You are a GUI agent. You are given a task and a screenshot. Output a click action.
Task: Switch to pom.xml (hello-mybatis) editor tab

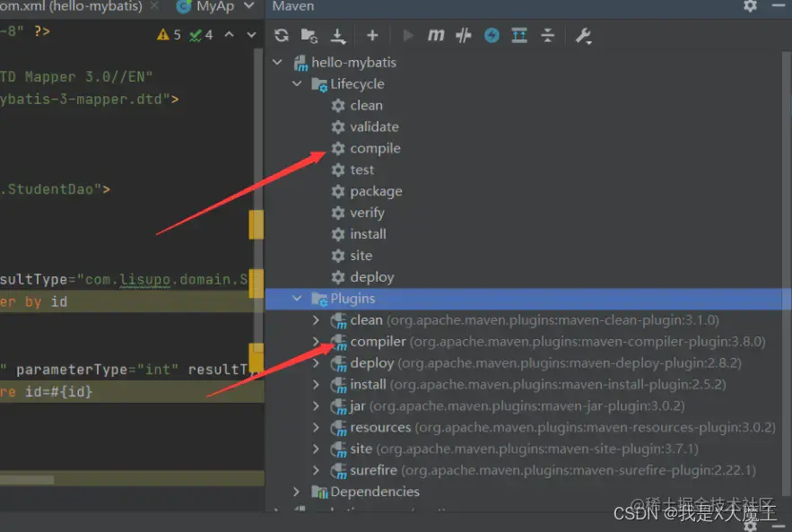[71, 6]
